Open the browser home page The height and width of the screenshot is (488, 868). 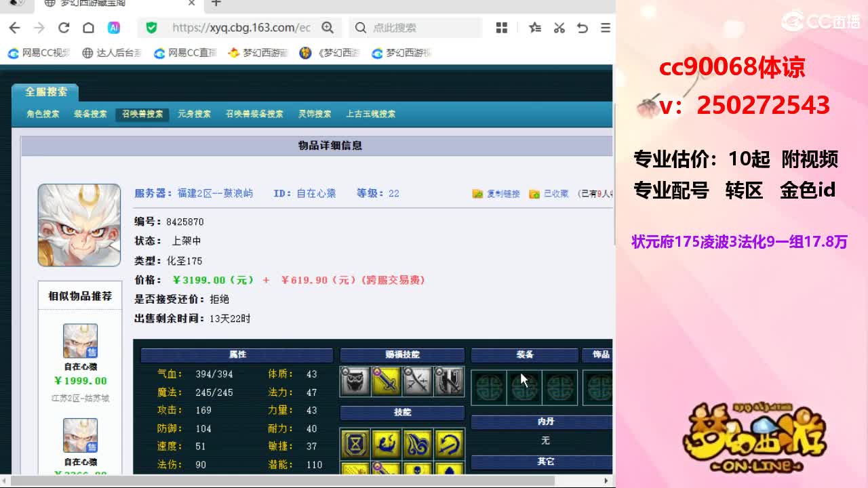click(x=88, y=28)
